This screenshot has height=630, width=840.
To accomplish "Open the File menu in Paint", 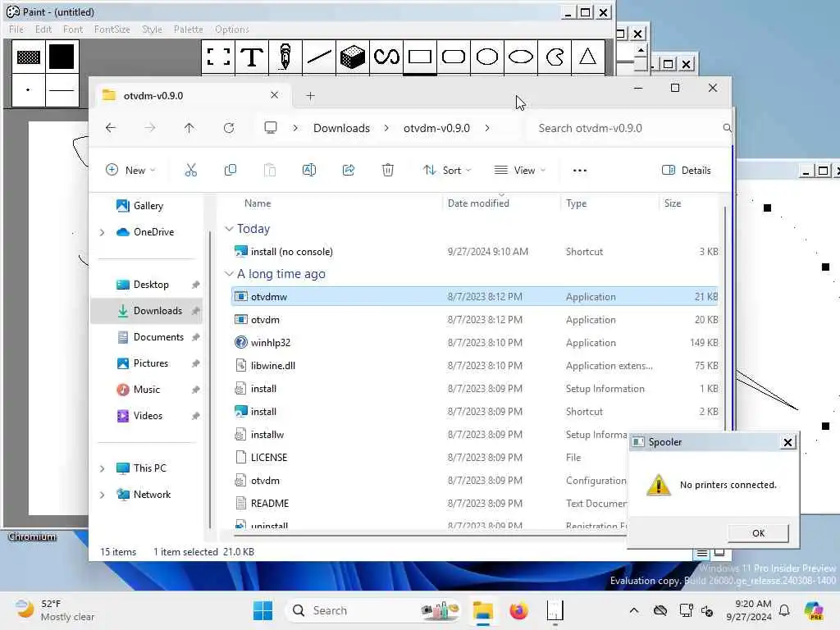I will pyautogui.click(x=16, y=30).
